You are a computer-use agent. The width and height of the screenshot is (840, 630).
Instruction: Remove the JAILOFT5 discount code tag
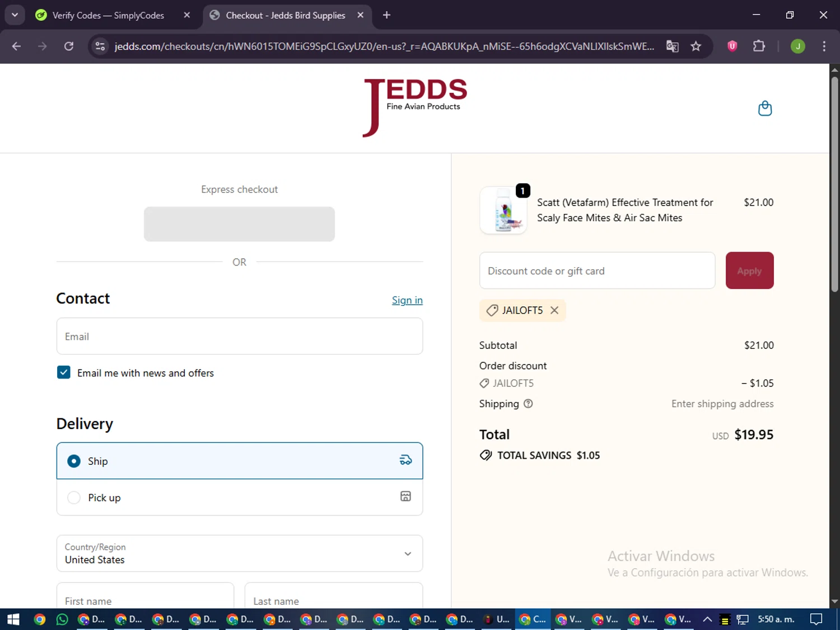coord(554,310)
